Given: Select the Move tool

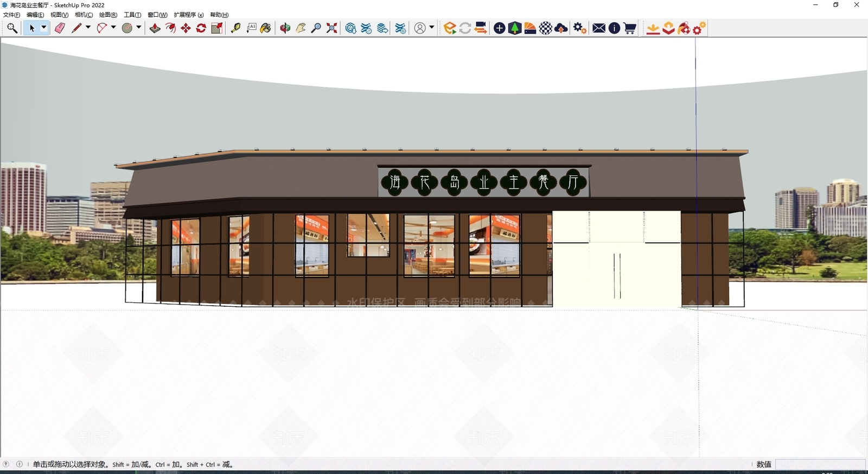Looking at the screenshot, I should [x=186, y=28].
